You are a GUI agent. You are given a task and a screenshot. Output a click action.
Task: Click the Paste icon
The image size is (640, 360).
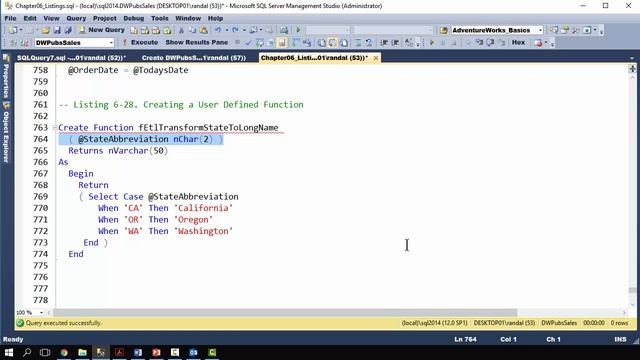[203, 30]
